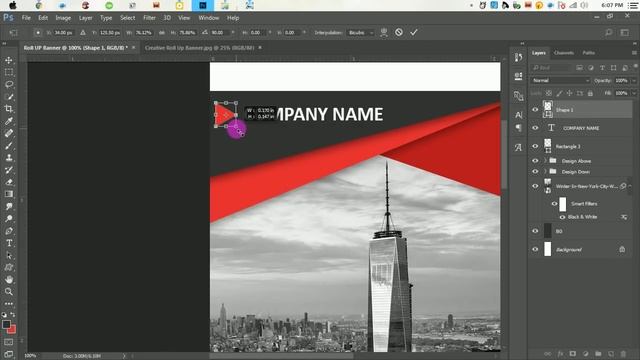Click the 6:07 PM clock
The image size is (640, 360).
click(611, 5)
